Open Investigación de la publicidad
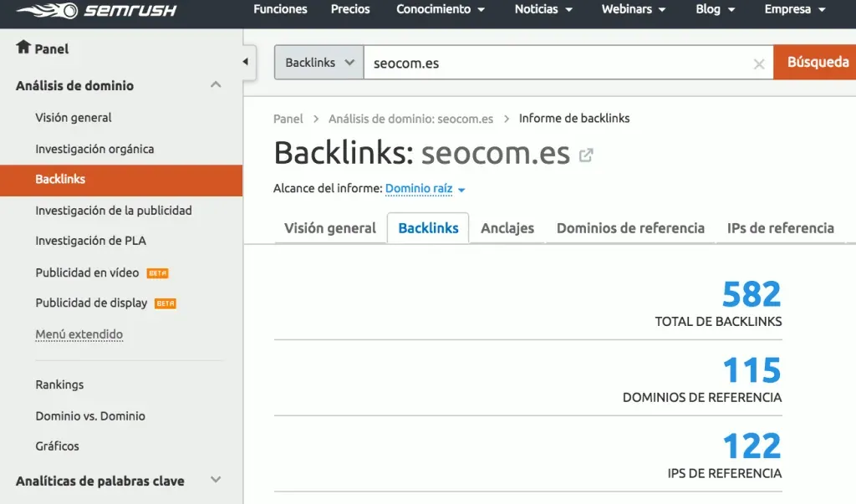Viewport: 856px width, 504px height. click(x=114, y=211)
